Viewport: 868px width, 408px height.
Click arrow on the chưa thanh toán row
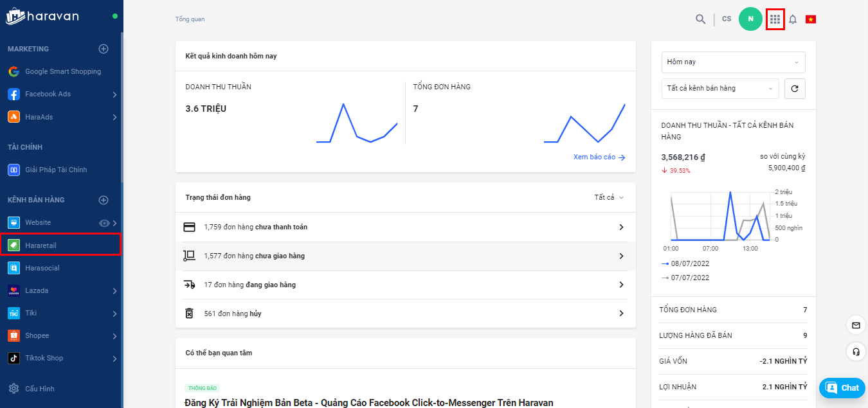621,227
